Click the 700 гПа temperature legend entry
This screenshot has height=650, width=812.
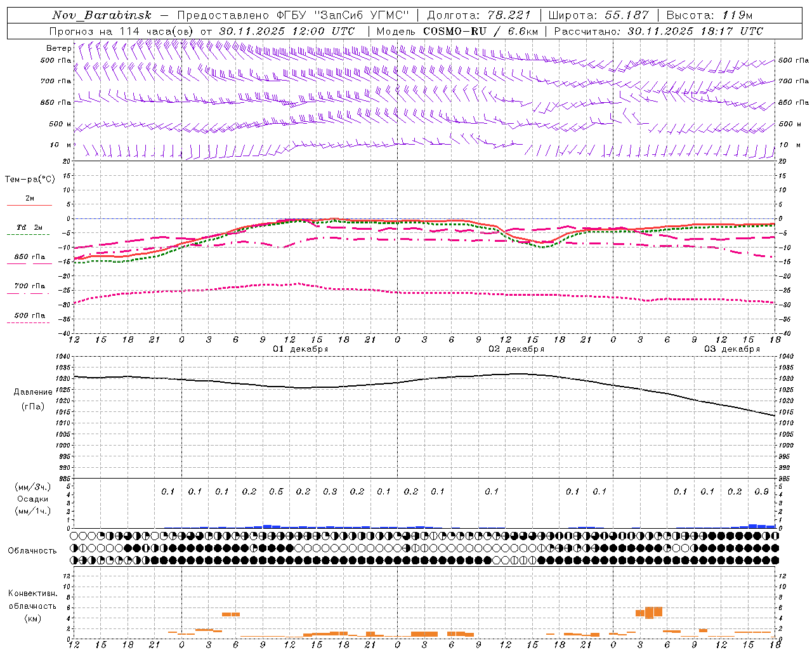coord(30,286)
